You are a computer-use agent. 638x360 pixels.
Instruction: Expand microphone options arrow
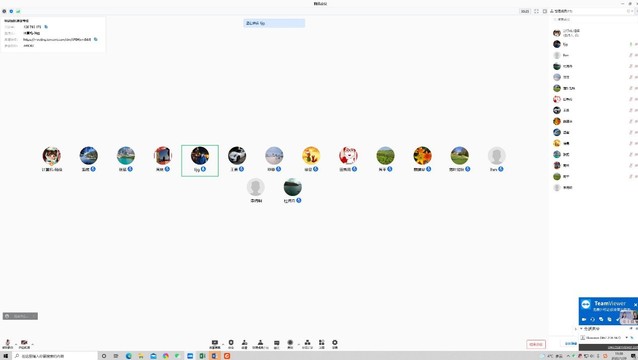15,345
